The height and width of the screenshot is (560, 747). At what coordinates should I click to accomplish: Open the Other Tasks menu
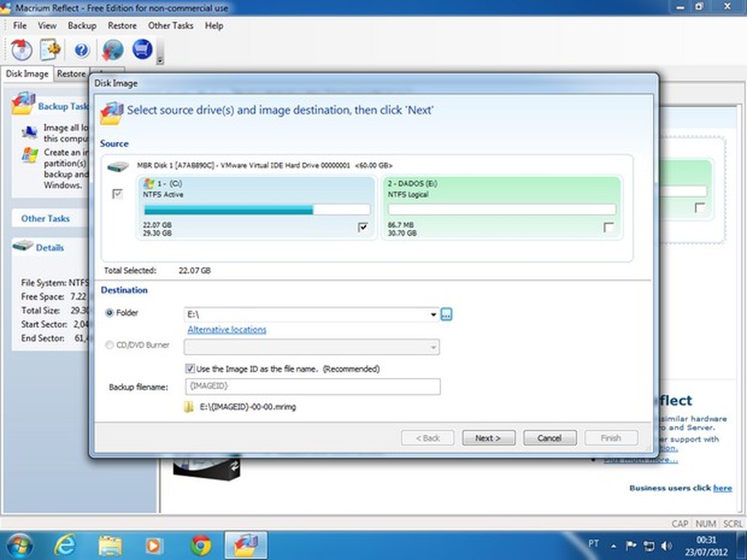[x=171, y=25]
